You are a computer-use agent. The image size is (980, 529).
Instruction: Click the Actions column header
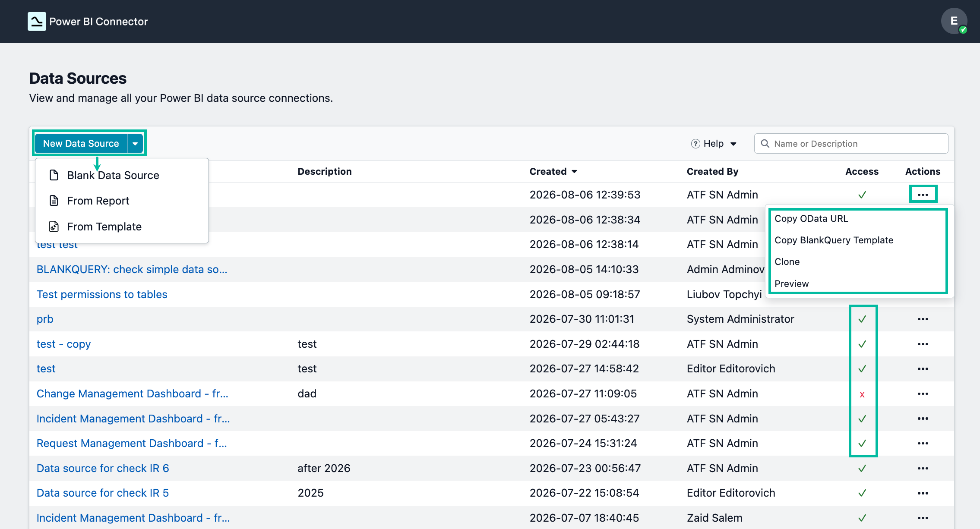[923, 171]
